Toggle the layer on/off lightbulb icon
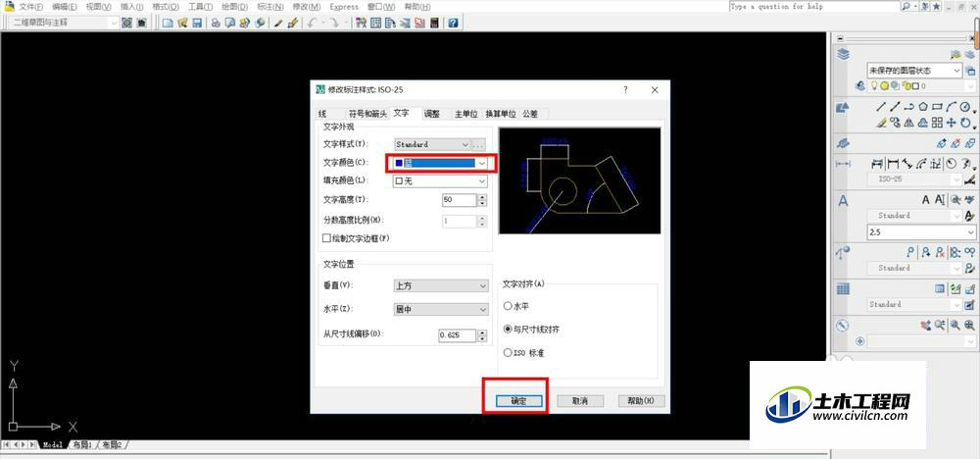The image size is (980, 459). pyautogui.click(x=875, y=85)
